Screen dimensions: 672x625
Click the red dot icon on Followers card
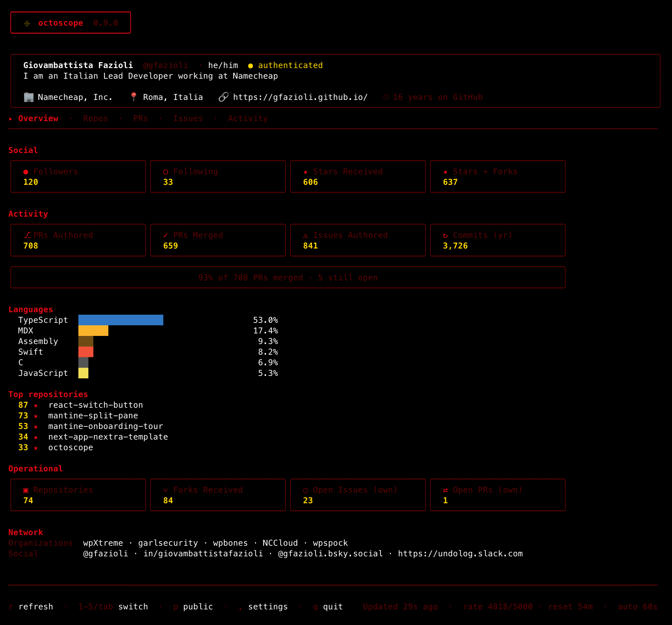26,172
